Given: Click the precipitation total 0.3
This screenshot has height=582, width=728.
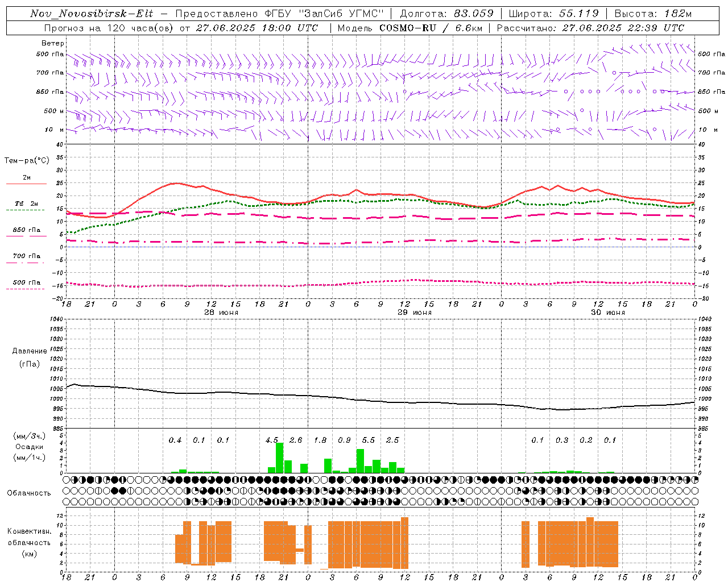Looking at the screenshot, I should [562, 440].
